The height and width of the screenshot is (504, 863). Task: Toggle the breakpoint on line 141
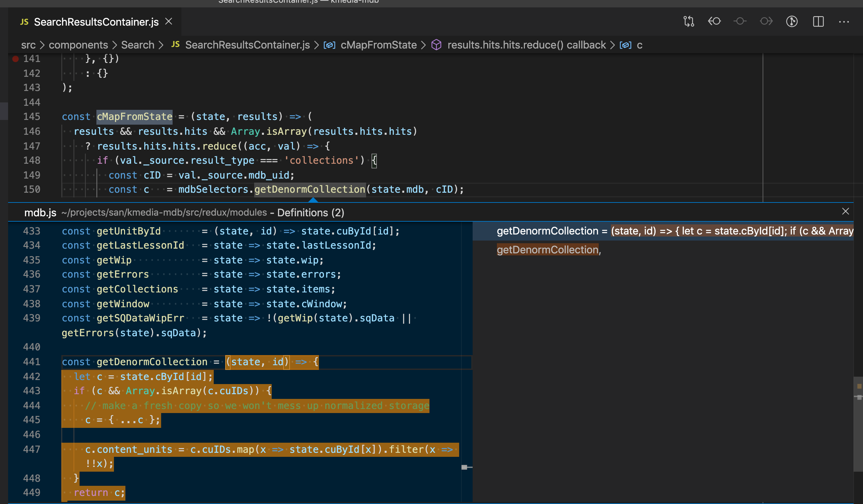[15, 59]
